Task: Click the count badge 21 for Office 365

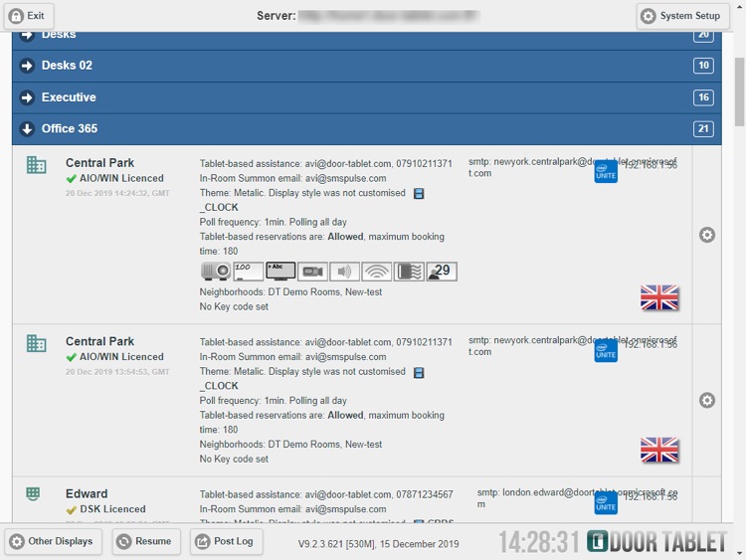Action: pyautogui.click(x=703, y=129)
